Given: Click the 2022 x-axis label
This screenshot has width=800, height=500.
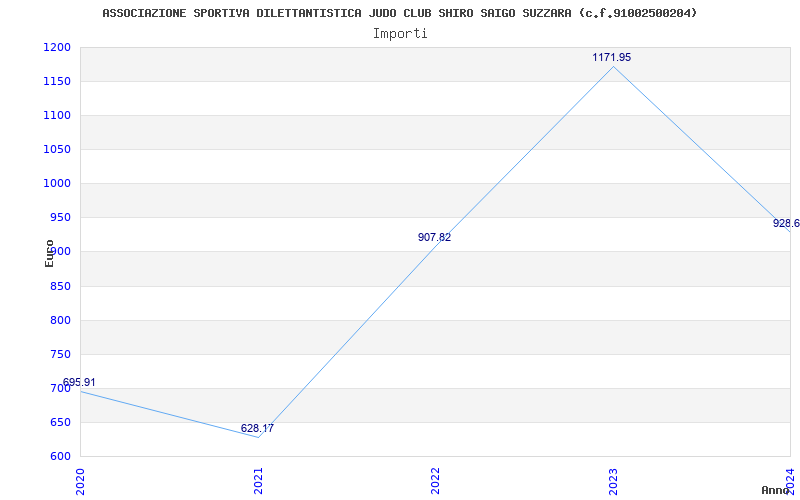Looking at the screenshot, I should coord(435,481).
